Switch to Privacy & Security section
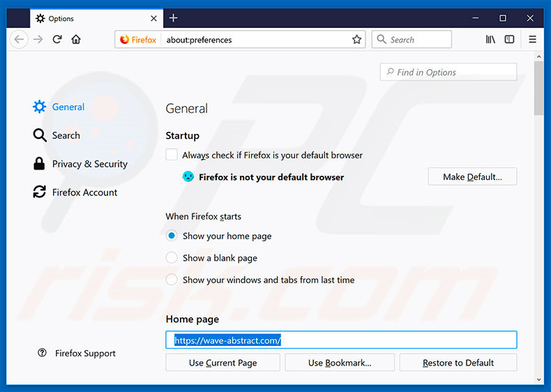The image size is (551, 392). click(89, 164)
